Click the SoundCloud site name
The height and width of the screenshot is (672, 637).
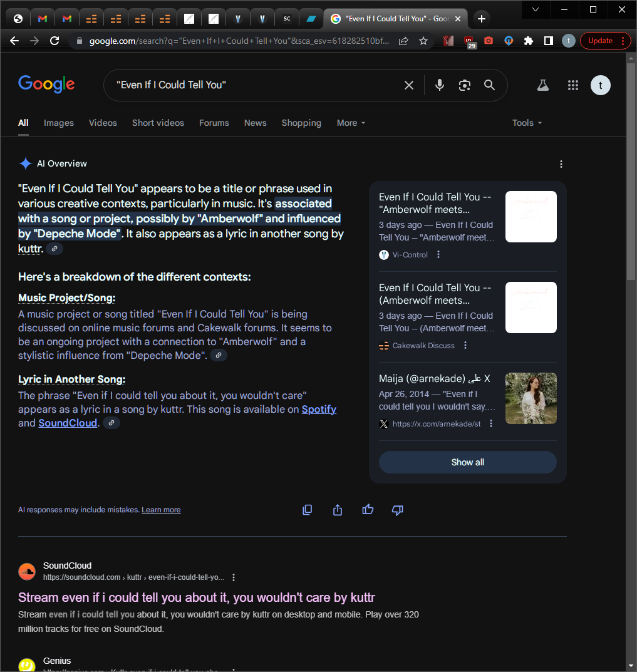pos(67,566)
